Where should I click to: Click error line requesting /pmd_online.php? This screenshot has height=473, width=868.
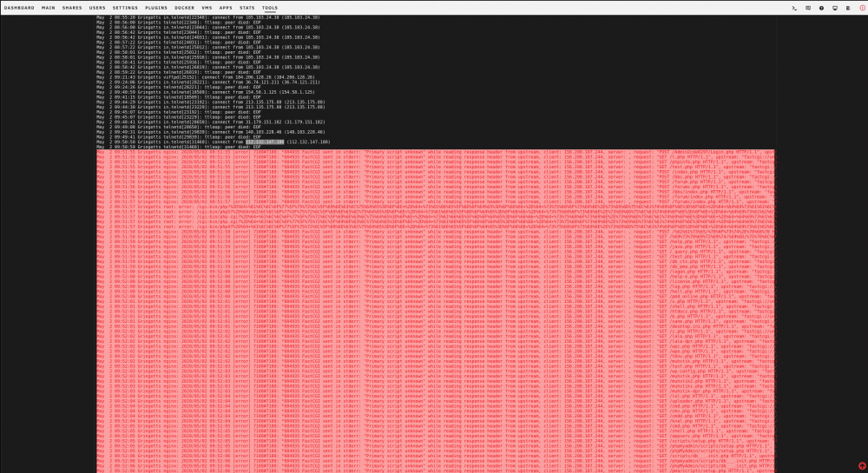[437, 297]
